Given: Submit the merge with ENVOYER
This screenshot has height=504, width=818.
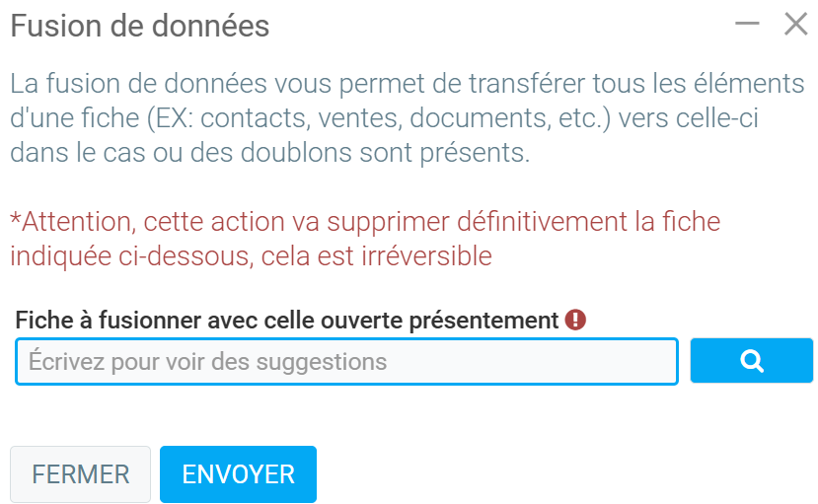Looking at the screenshot, I should click(238, 474).
